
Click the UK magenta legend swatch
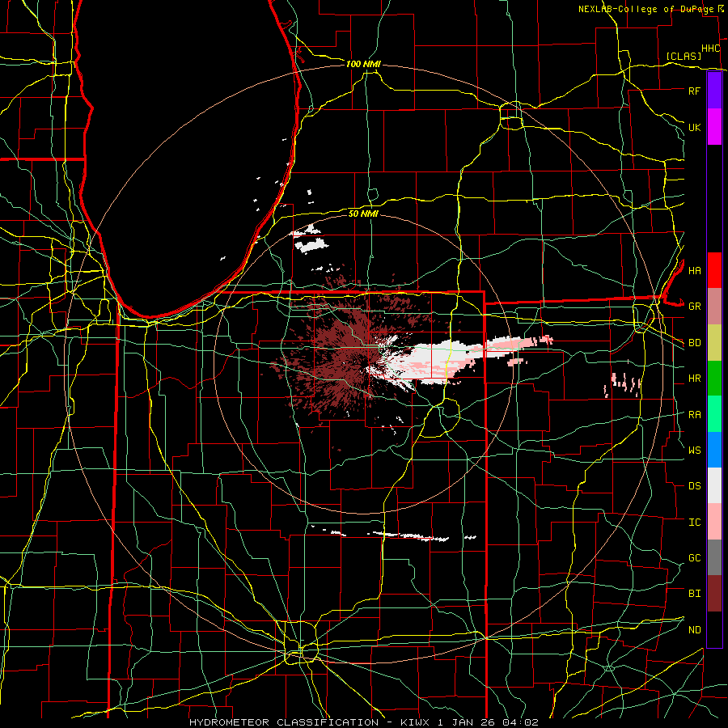pos(714,127)
